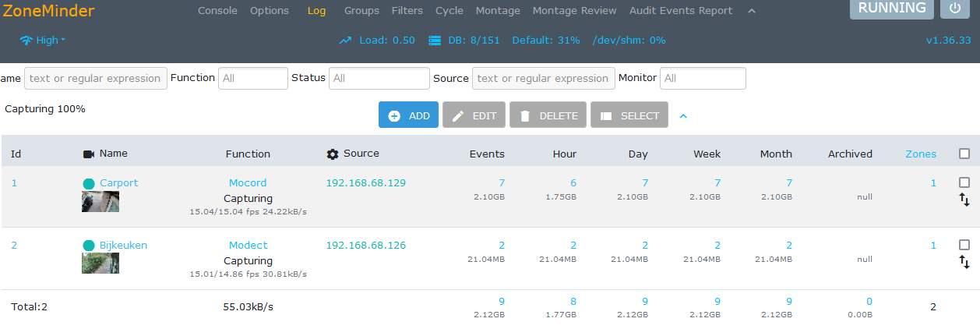Tick the select-all checkbox in the table header
980x329 pixels.
click(x=964, y=154)
